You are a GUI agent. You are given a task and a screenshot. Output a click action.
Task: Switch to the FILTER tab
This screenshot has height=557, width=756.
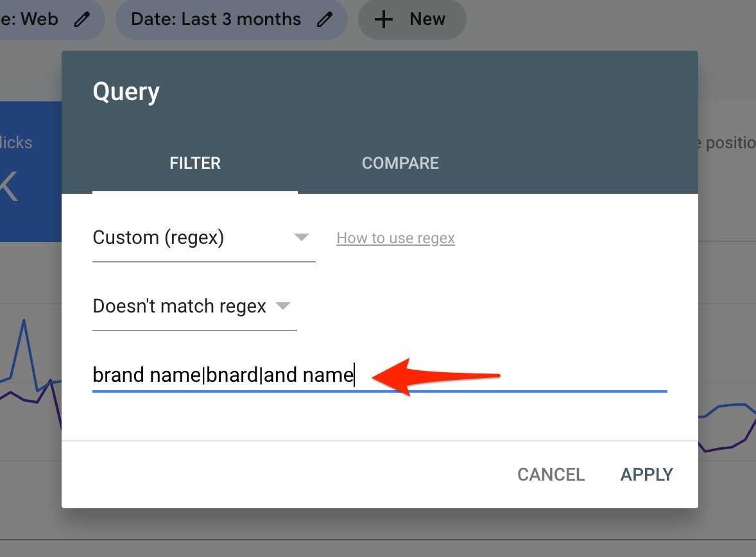195,164
